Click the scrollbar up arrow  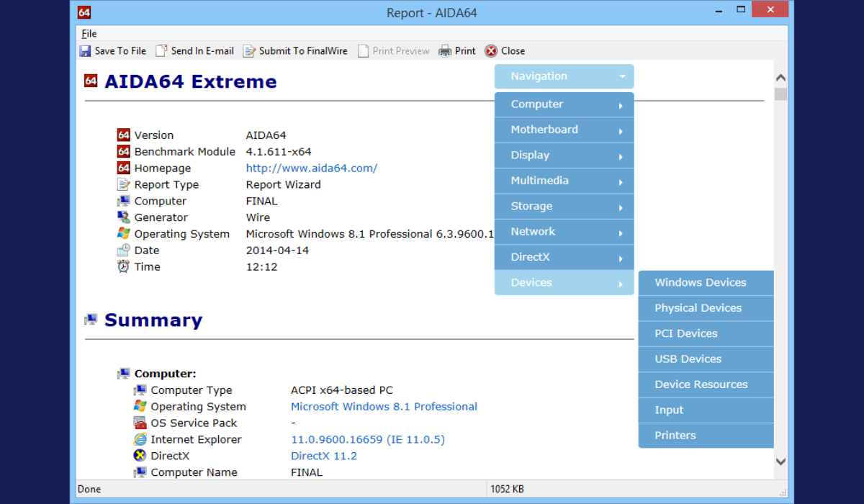pyautogui.click(x=780, y=77)
